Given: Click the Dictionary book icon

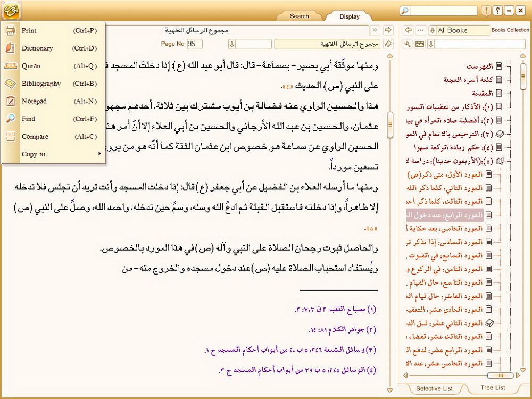Looking at the screenshot, I should point(11,48).
